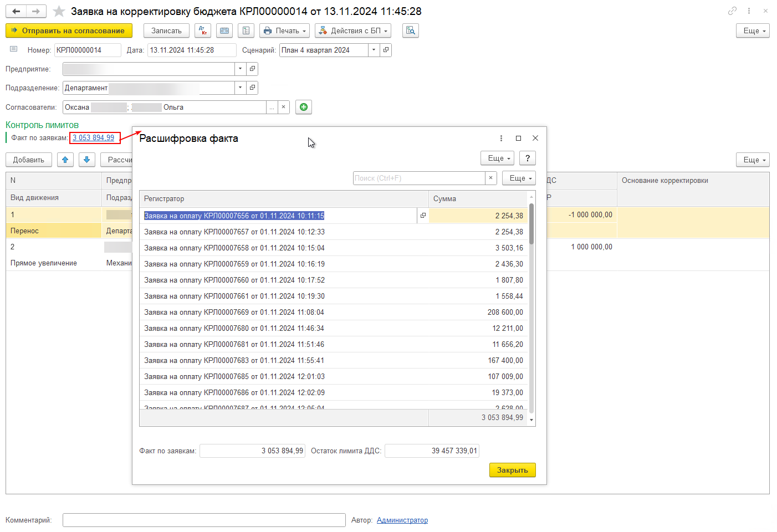Open help with the question mark button
777x532 pixels.
point(528,158)
